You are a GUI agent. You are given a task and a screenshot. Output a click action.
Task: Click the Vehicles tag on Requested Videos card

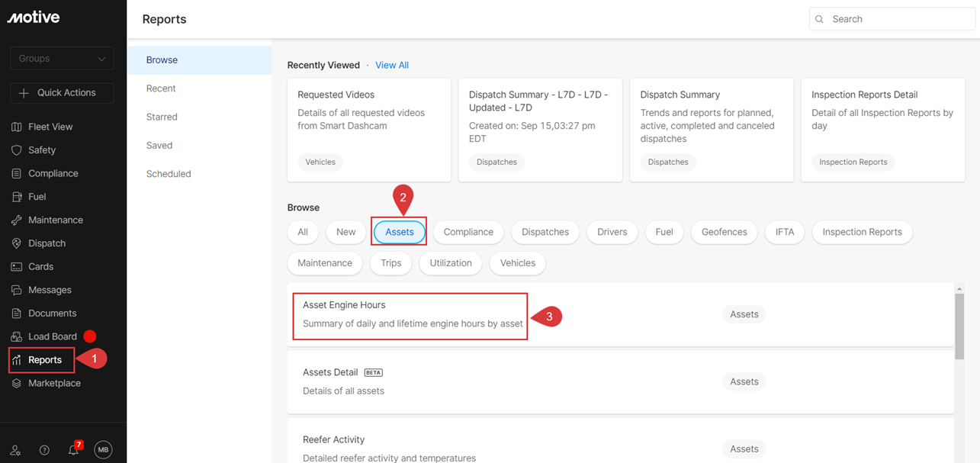(320, 162)
